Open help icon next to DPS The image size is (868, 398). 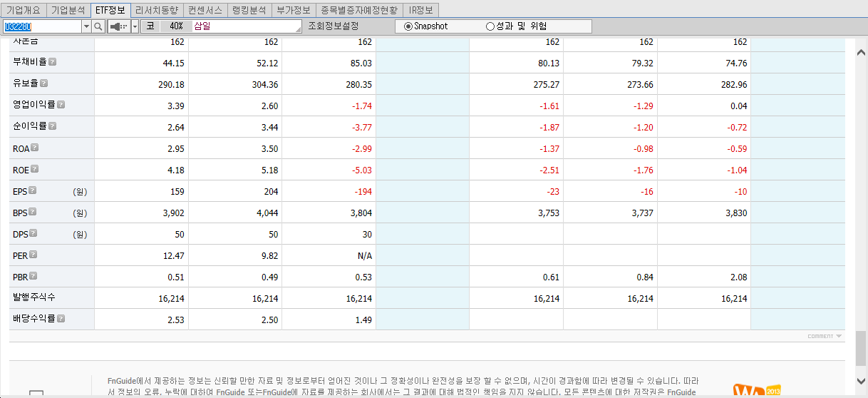pyautogui.click(x=33, y=233)
